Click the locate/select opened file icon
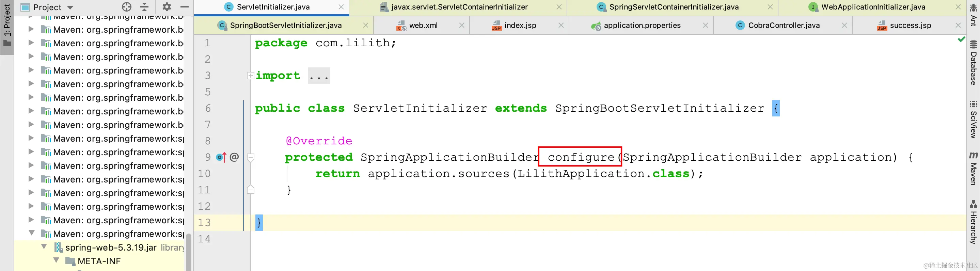This screenshot has height=271, width=980. coord(127,7)
